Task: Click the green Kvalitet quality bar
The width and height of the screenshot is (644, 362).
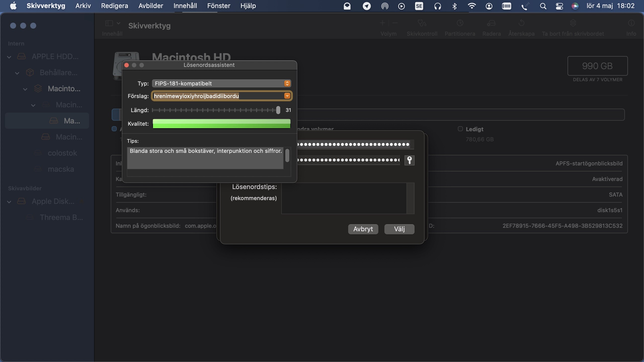Action: tap(221, 124)
